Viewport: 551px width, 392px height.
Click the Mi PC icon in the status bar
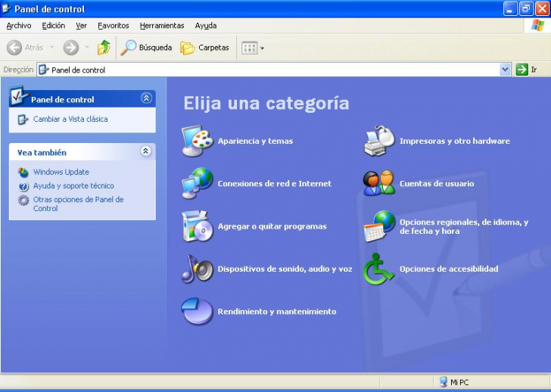[444, 382]
